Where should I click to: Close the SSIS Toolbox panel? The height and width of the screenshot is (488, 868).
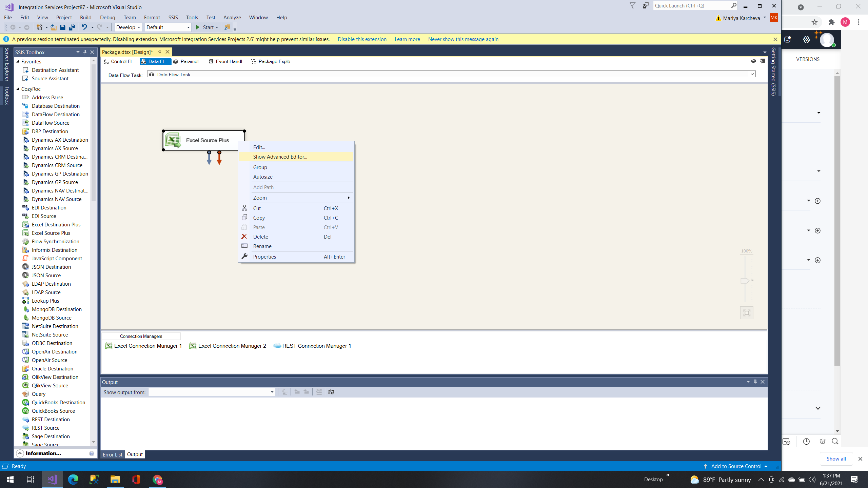click(x=92, y=52)
